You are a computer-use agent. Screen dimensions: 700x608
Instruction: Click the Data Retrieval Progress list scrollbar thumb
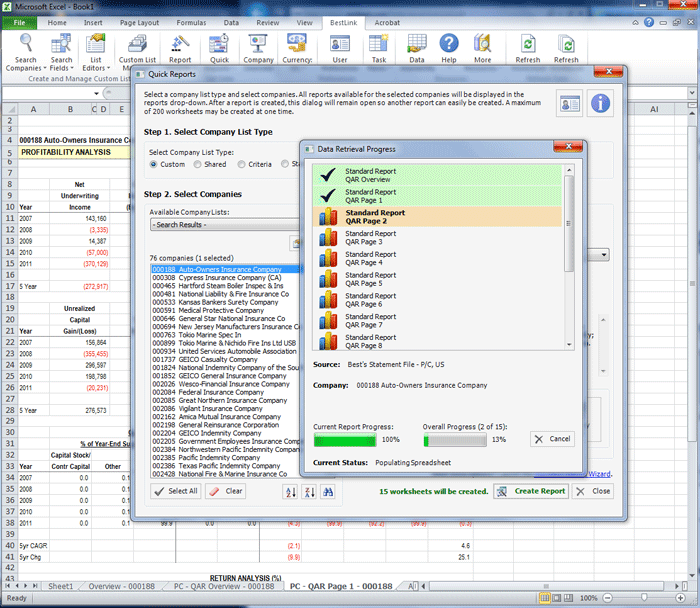point(569,224)
